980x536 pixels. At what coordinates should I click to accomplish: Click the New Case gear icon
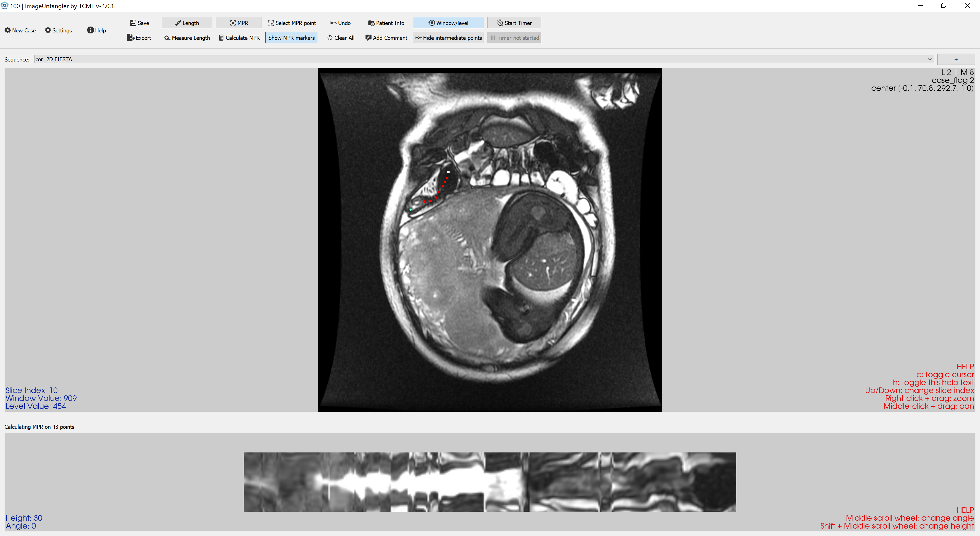[x=8, y=30]
